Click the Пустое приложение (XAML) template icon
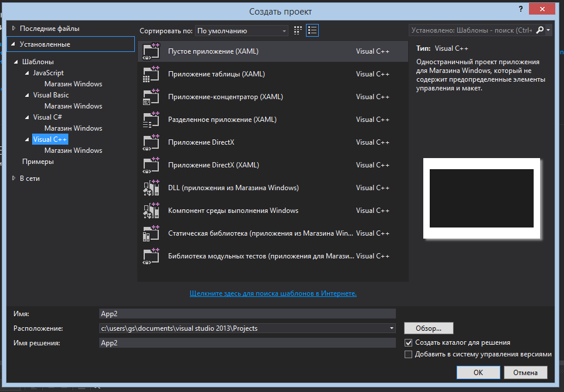 point(151,51)
